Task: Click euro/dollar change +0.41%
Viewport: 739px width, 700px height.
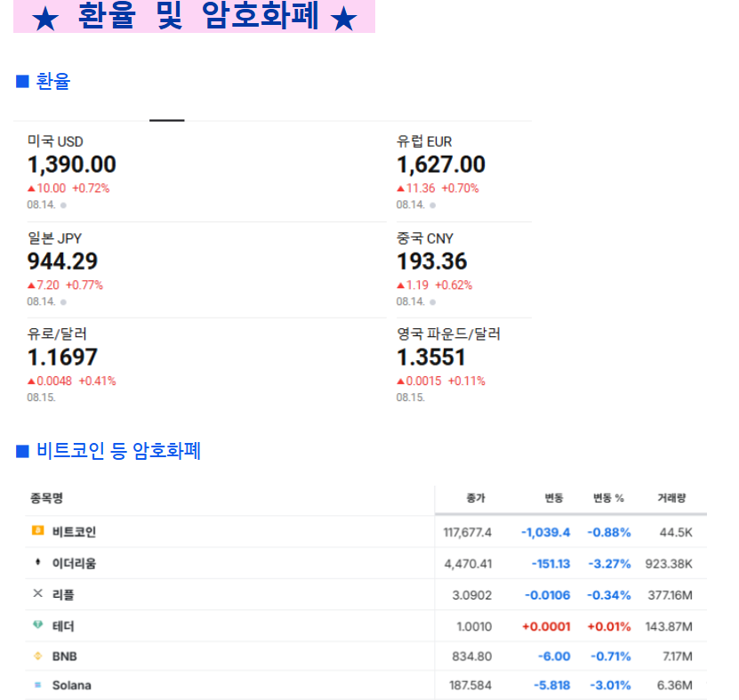Action: (x=97, y=381)
